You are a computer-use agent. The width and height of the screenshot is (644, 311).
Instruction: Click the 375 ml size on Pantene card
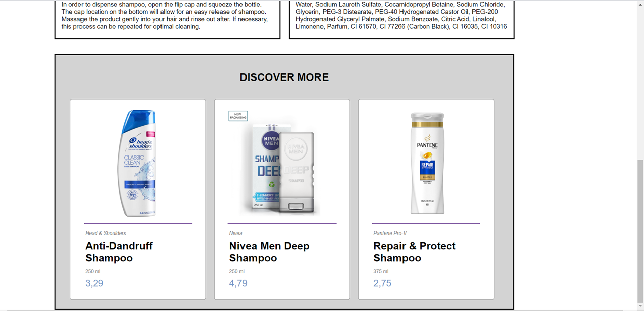[x=381, y=271]
